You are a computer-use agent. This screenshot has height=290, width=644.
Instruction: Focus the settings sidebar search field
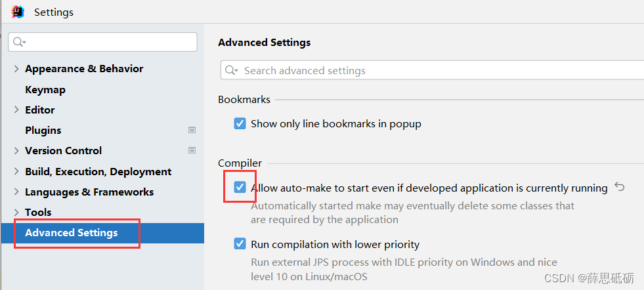102,42
